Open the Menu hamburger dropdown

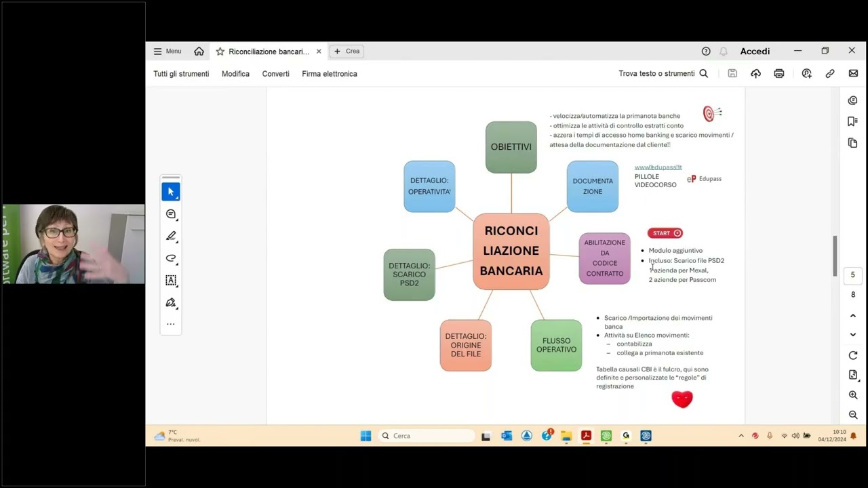coord(167,51)
